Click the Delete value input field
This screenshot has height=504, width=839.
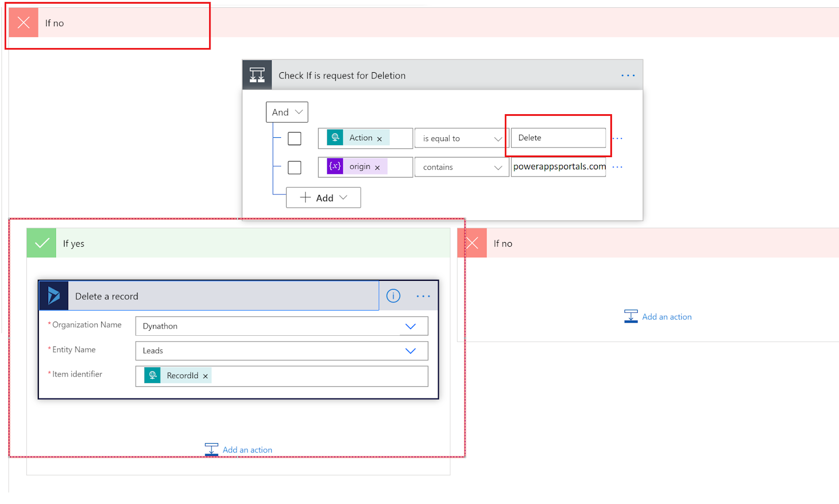(557, 138)
